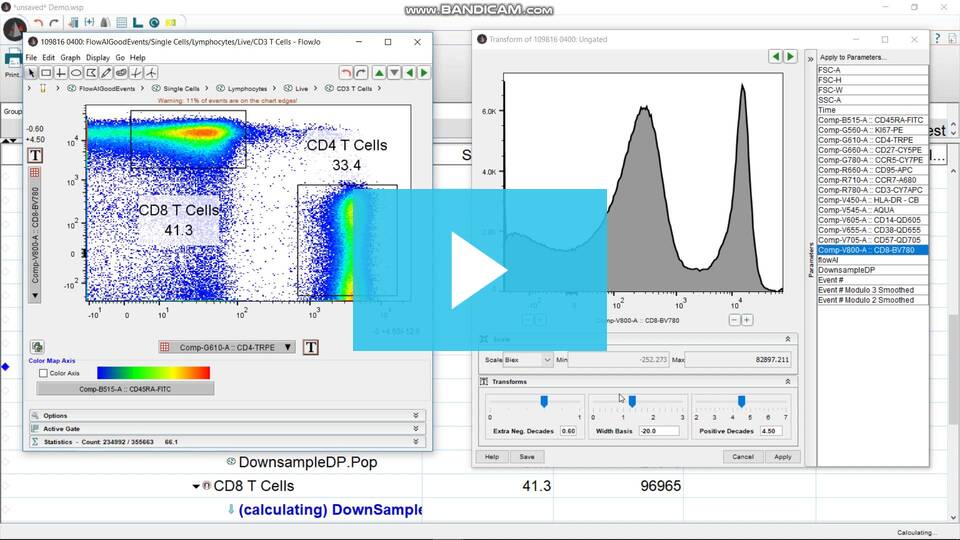Viewport: 960px width, 540px height.
Task: Click the red undo arrow in graph window
Action: pyautogui.click(x=346, y=73)
